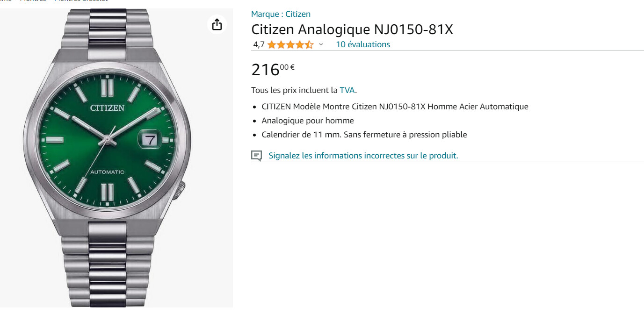Click the speech bubble report icon
Viewport: 644px width, 315px height.
[256, 156]
